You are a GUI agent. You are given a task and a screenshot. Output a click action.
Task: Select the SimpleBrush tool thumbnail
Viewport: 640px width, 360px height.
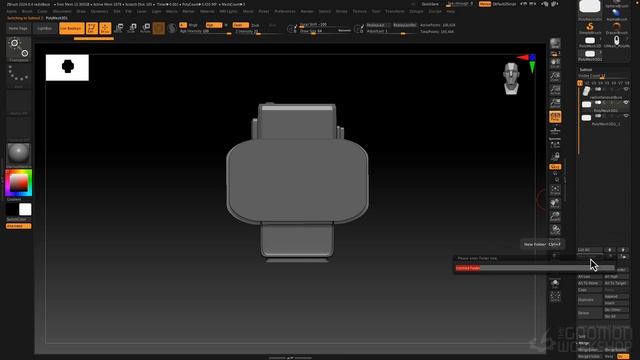click(x=590, y=29)
